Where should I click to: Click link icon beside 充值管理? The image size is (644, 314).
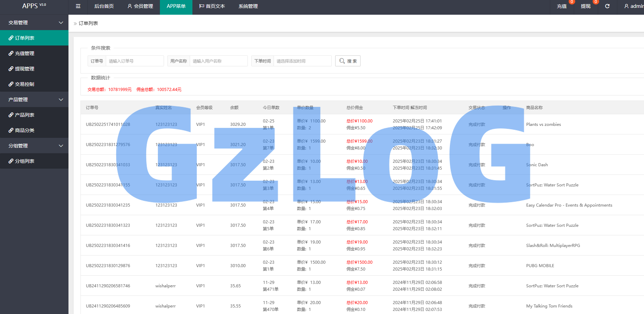11,53
